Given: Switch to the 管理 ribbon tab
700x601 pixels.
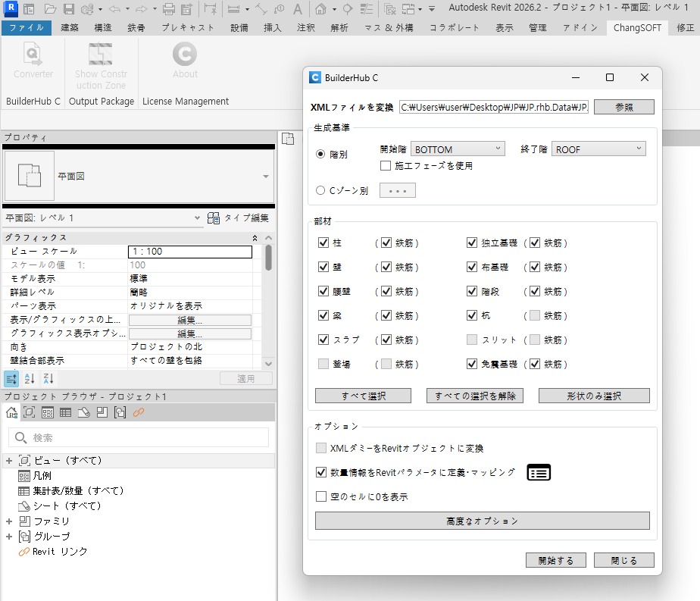Looking at the screenshot, I should pyautogui.click(x=538, y=28).
